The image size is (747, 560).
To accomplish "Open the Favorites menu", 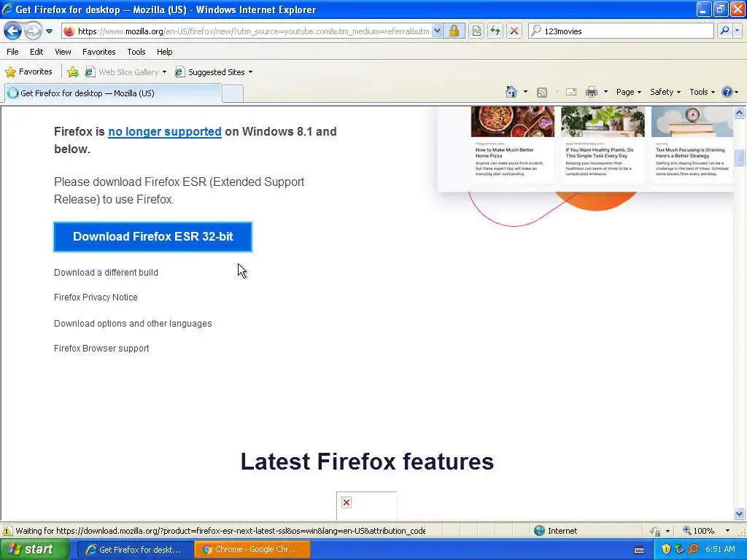I will click(x=98, y=52).
